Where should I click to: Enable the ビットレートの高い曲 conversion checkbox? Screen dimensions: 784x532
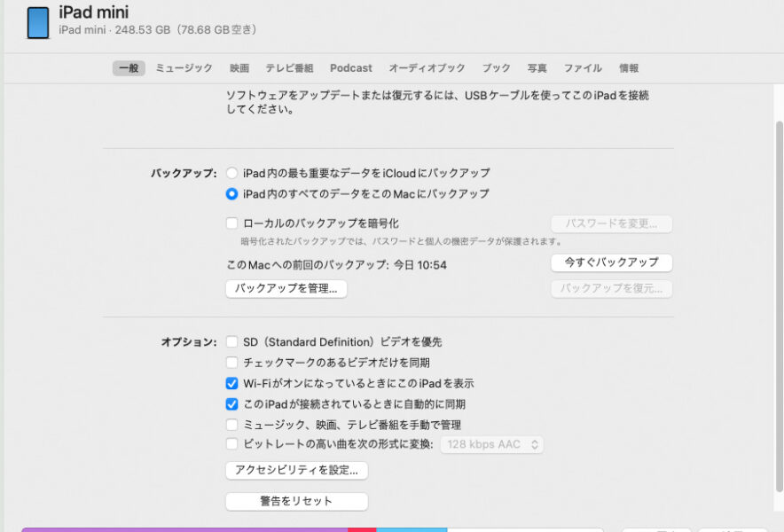[231, 444]
